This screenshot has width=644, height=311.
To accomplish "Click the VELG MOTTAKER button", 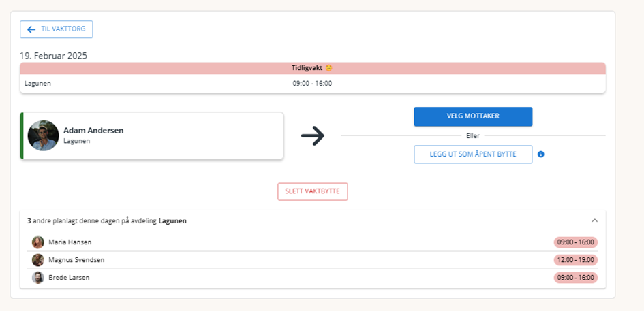I will 473,116.
